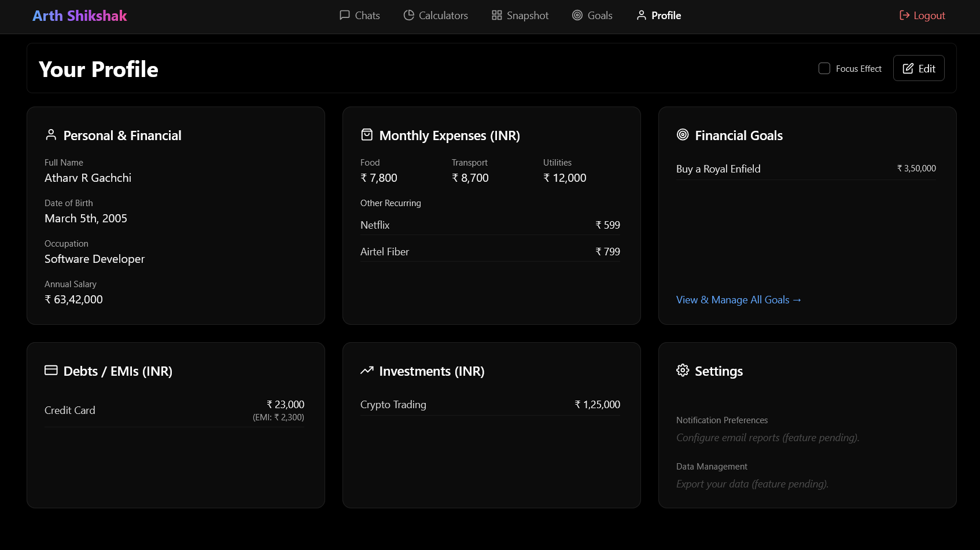
Task: Click the person icon beside Personal & Financial
Action: coord(51,135)
